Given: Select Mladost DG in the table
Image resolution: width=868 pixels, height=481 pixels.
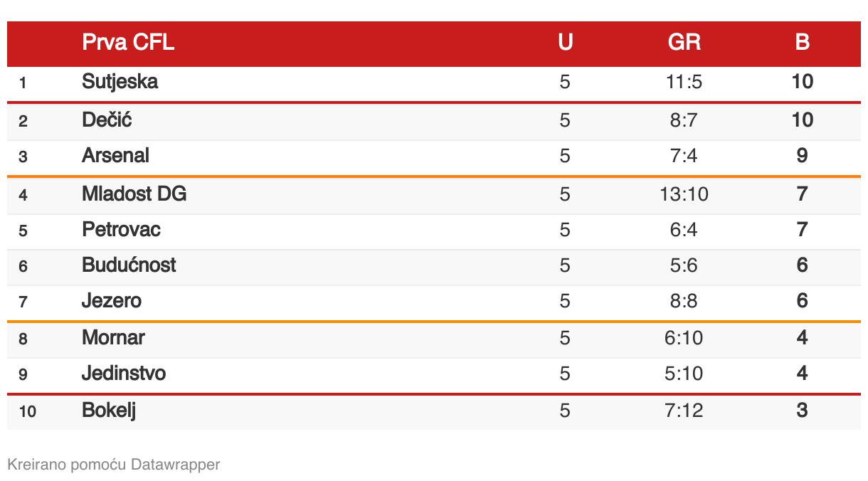Looking at the screenshot, I should [134, 194].
